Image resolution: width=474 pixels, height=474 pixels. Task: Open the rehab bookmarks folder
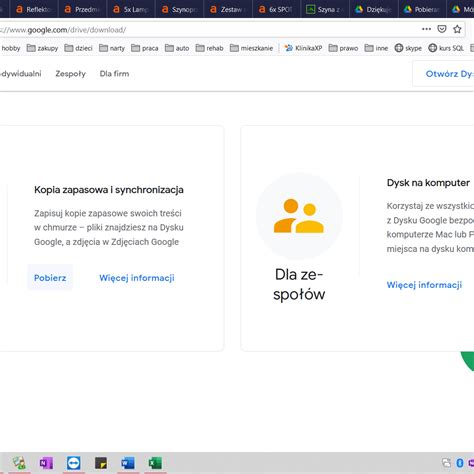point(209,48)
